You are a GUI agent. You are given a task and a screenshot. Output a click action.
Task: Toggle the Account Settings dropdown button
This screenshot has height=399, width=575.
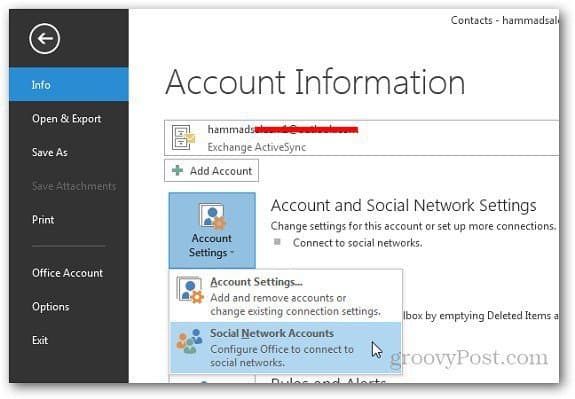[212, 230]
